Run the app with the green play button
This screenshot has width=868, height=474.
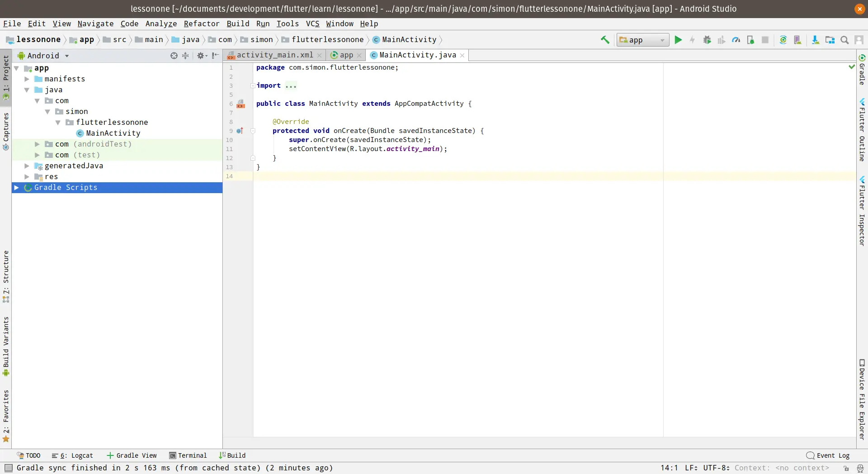point(678,40)
